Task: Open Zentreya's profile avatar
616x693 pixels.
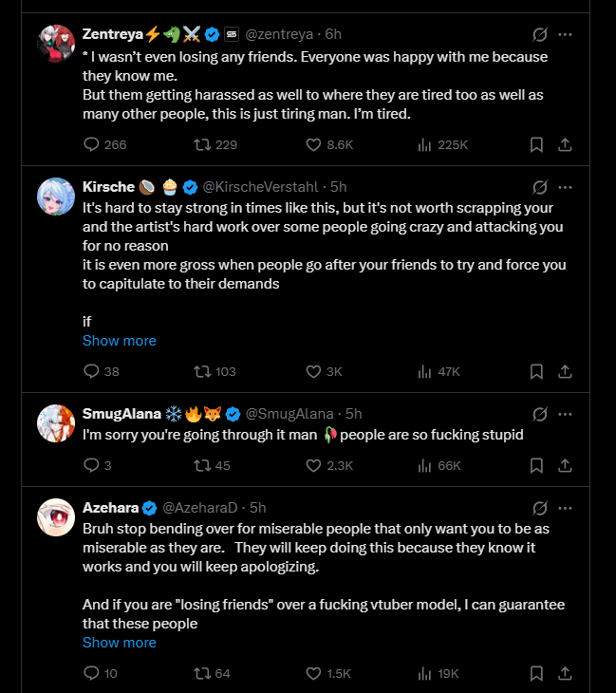Action: tap(55, 42)
